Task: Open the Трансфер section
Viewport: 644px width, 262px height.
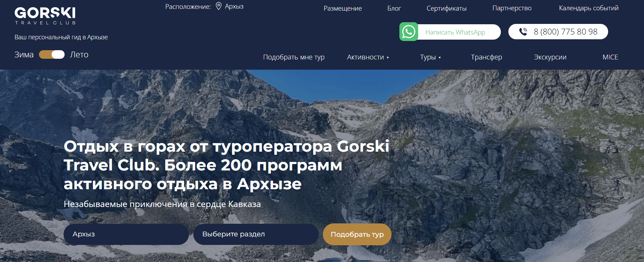Action: (x=487, y=57)
